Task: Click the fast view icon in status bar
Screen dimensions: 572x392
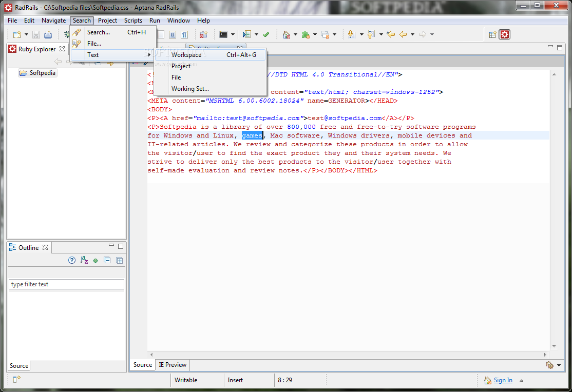Action: pos(16,379)
